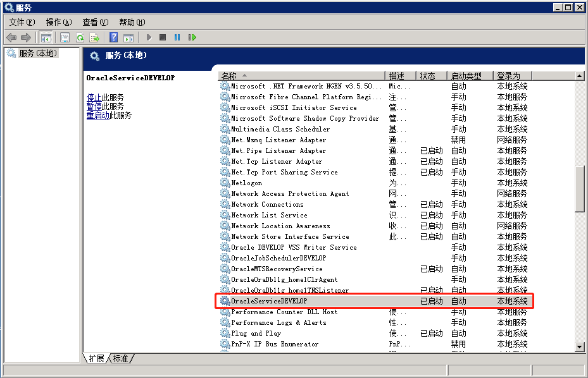Select Microsoft .NET Framework NGEN service
This screenshot has height=378, width=588.
click(x=306, y=86)
